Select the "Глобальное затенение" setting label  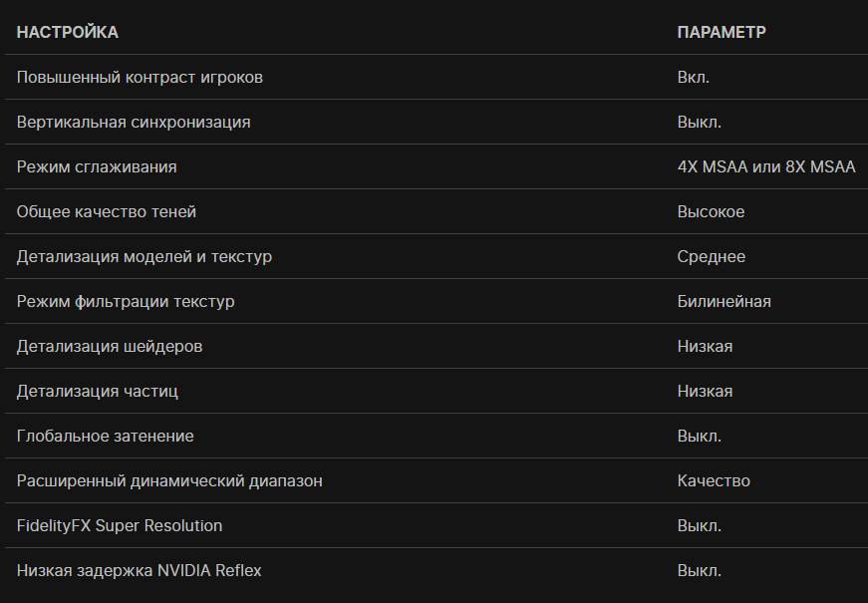pyautogui.click(x=105, y=436)
